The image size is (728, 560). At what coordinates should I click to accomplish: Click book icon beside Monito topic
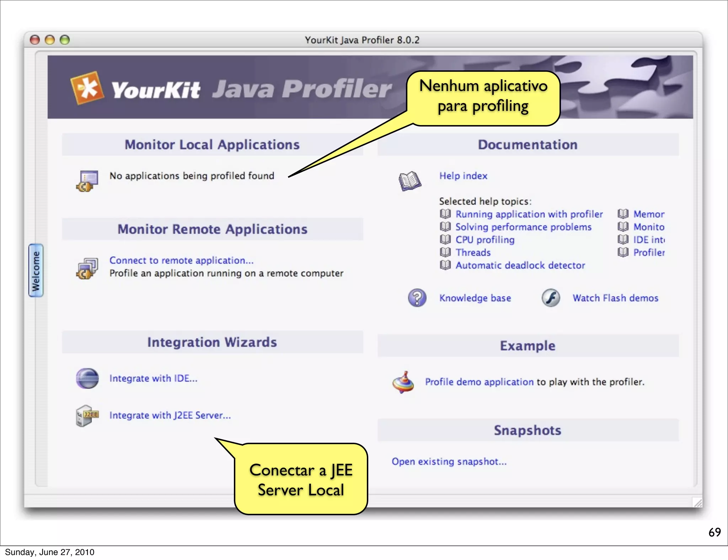pos(623,227)
